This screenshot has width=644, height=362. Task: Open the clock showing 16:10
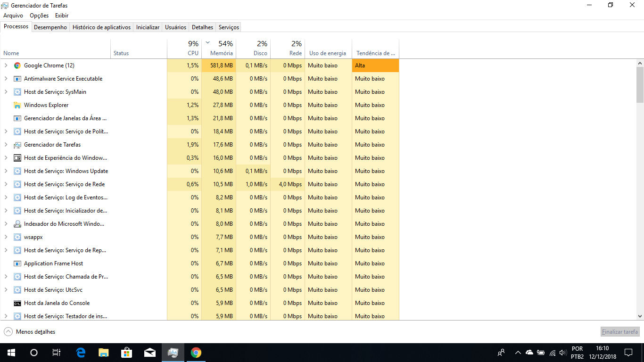coord(603,353)
